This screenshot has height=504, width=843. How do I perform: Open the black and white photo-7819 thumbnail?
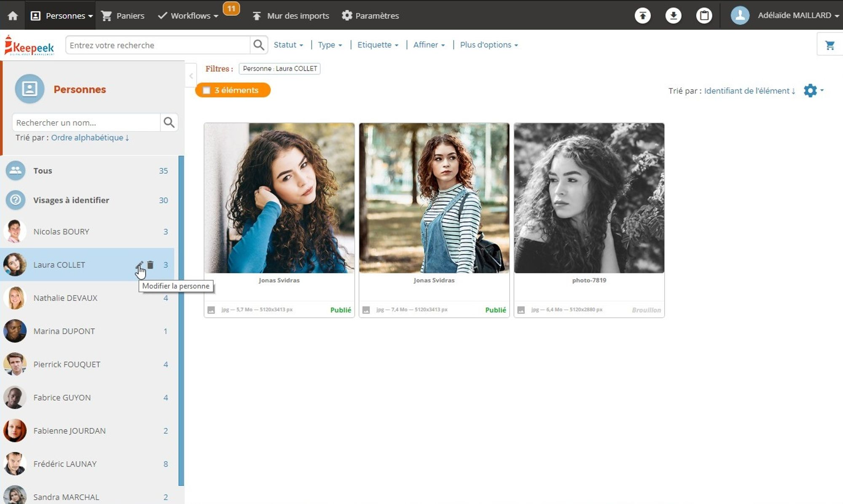pyautogui.click(x=589, y=198)
